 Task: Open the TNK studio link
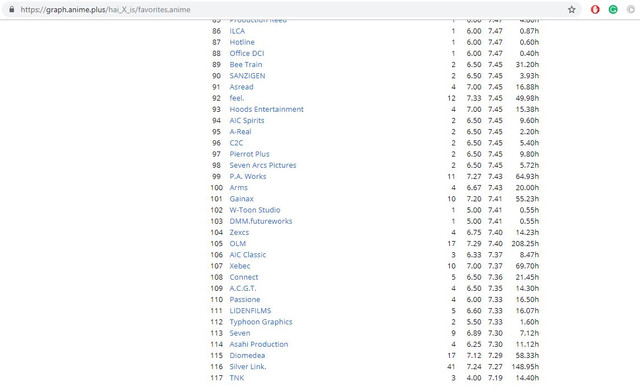[237, 378]
